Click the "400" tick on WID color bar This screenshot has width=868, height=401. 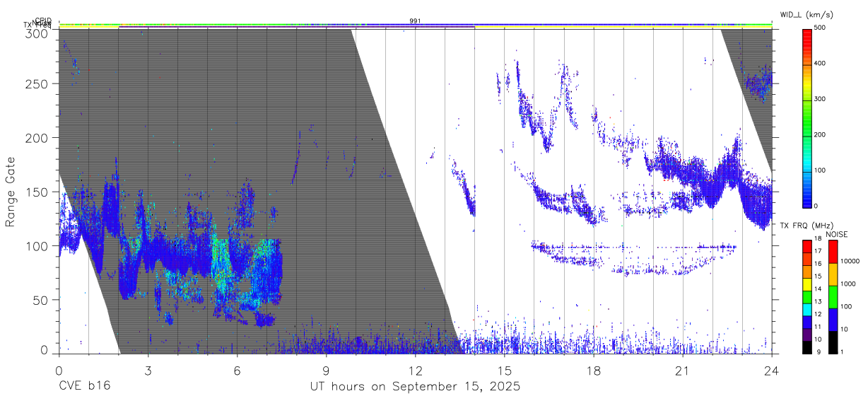[x=820, y=64]
